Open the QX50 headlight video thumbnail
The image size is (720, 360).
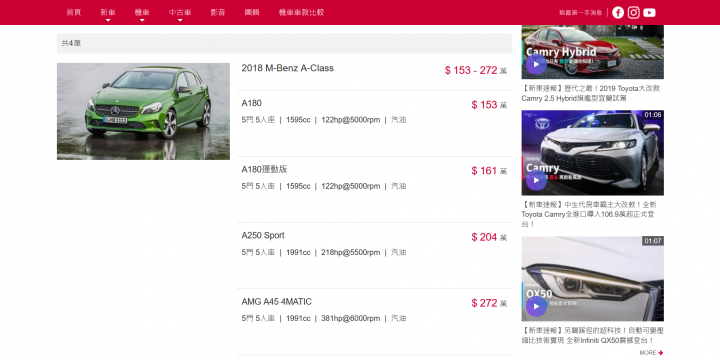click(x=592, y=279)
